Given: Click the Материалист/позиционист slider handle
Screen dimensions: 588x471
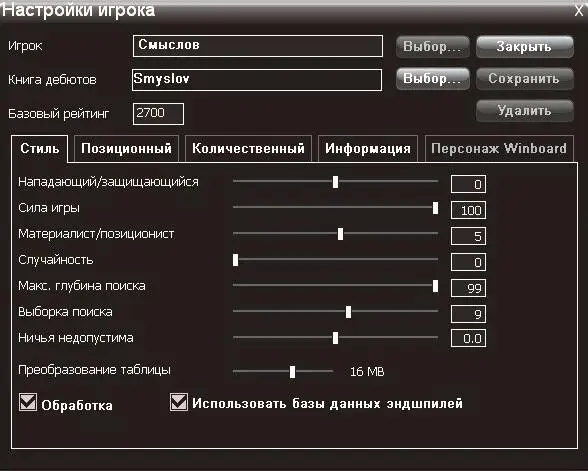Looking at the screenshot, I should [x=340, y=234].
